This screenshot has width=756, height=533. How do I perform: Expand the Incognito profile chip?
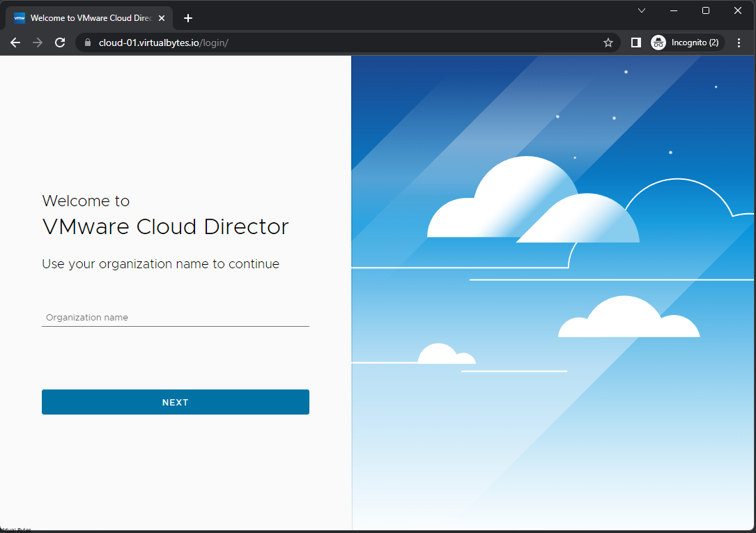point(686,43)
